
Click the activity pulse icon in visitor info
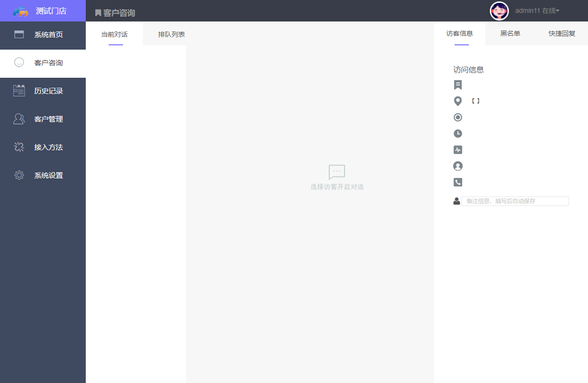[x=458, y=149]
